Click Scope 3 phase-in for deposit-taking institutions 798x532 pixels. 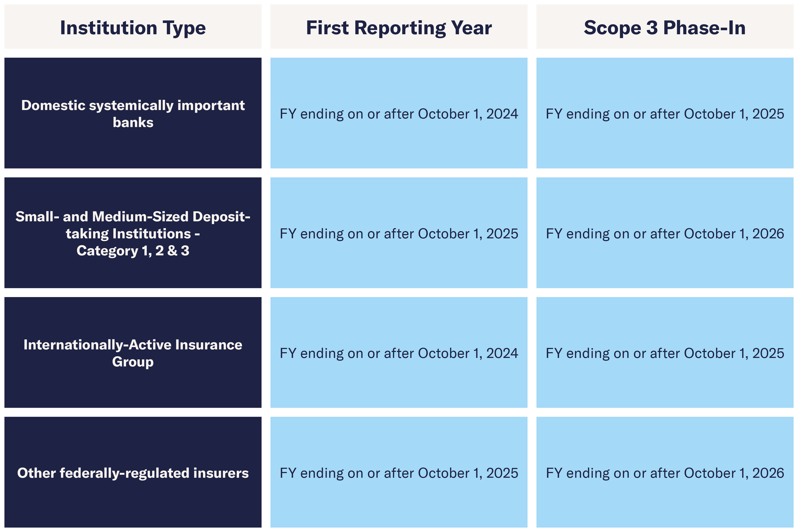click(665, 233)
